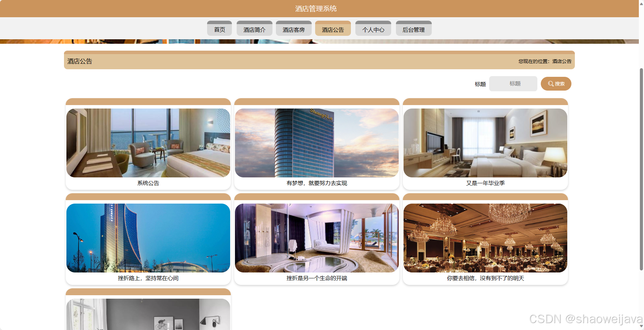Open the 你要去相信，没有到不了的明天 title
Screen dimensions: 644x330
(485, 278)
